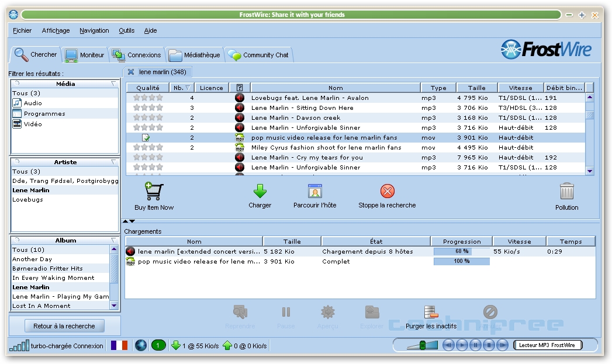Click the green Charger download arrow
Screen dimensions: 612x364
tap(260, 191)
